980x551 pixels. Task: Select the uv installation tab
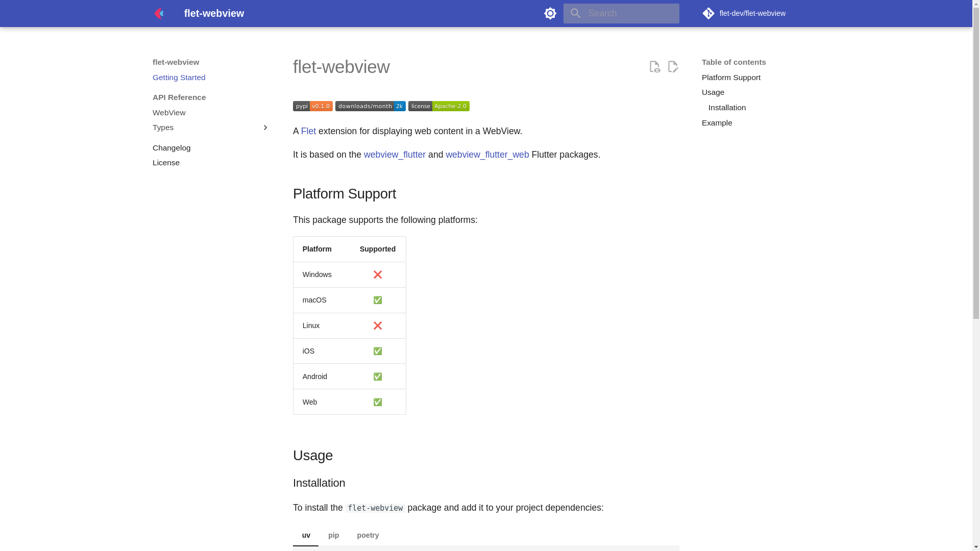pyautogui.click(x=306, y=535)
